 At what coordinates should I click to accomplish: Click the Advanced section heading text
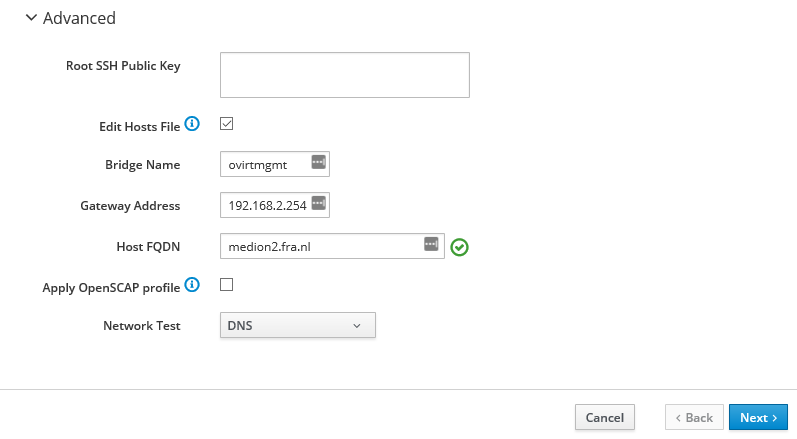[79, 18]
